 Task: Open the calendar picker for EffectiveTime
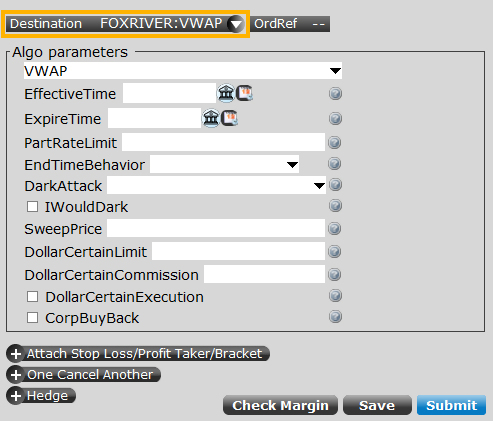(x=244, y=93)
